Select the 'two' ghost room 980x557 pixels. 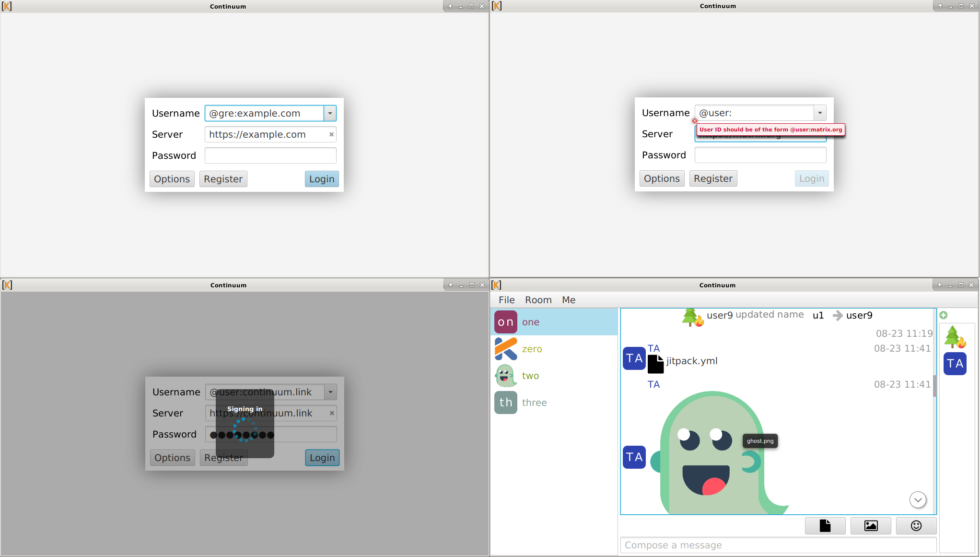[x=530, y=376]
